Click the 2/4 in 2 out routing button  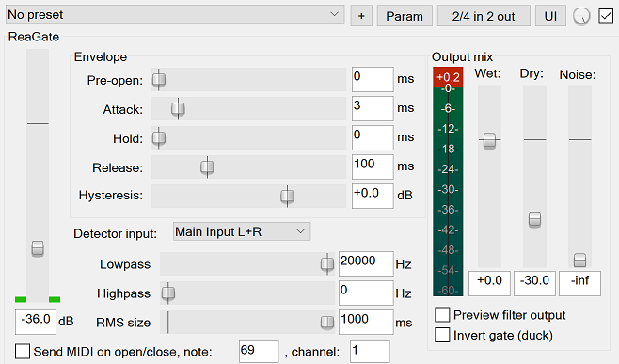484,16
